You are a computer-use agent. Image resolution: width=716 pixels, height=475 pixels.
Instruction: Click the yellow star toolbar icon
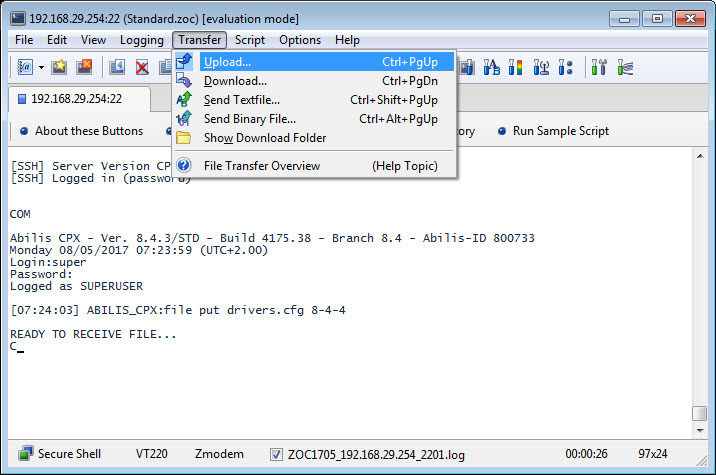[x=59, y=67]
